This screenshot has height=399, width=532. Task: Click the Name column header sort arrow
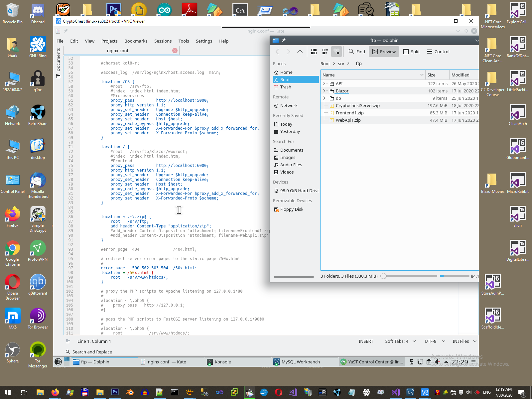[x=422, y=75]
